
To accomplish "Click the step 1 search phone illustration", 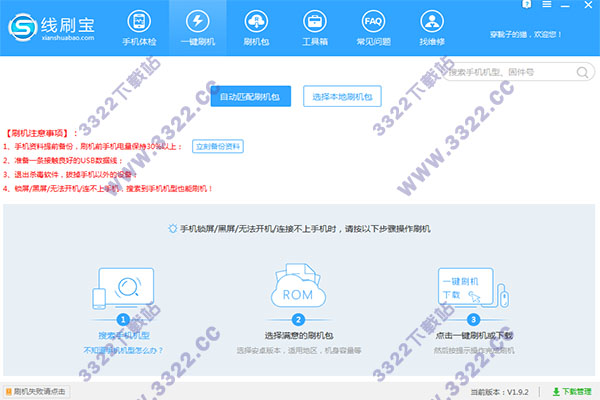I will [123, 289].
